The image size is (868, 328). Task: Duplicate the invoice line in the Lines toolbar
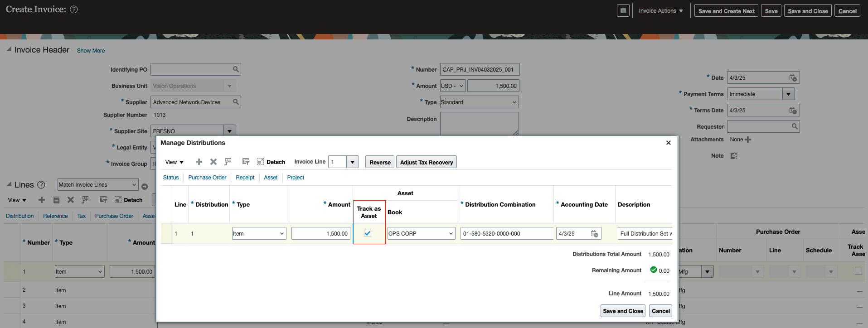[x=56, y=200]
